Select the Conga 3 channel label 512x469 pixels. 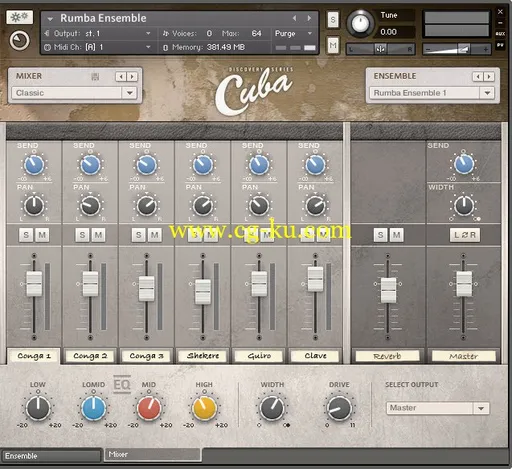point(146,356)
